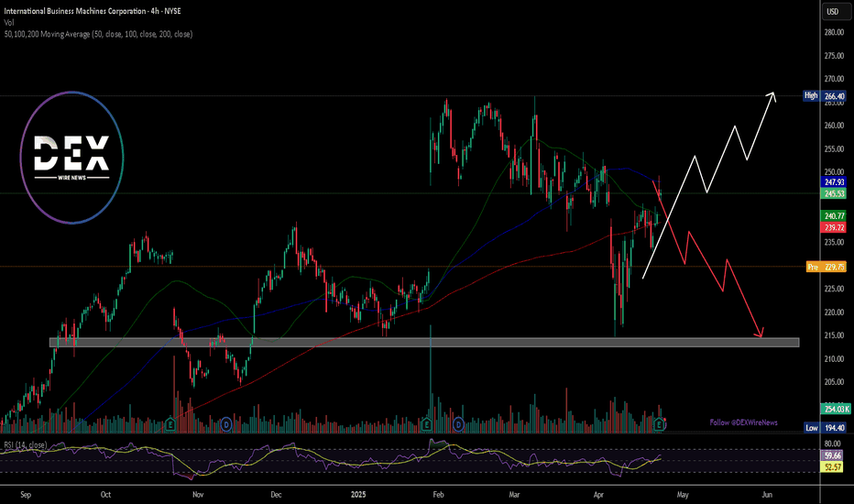Viewport: 854px width, 504px height.
Task: Click the Jun label on time axis
Action: [x=767, y=495]
